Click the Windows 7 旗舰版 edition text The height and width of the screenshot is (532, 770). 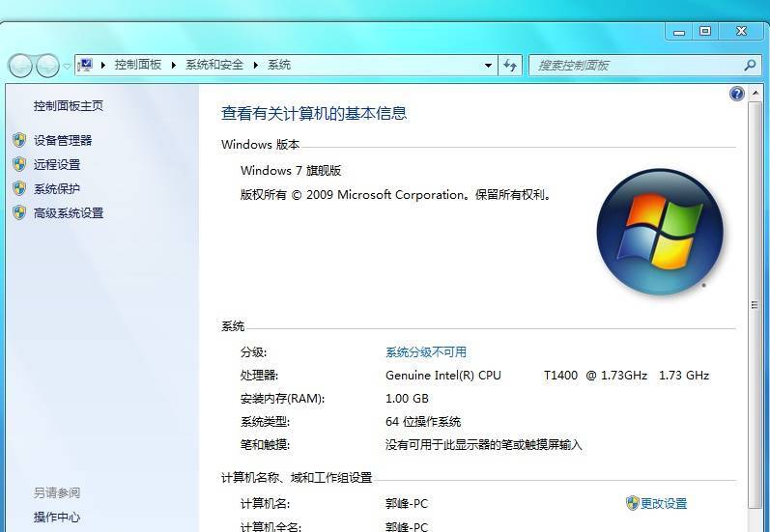tap(291, 171)
